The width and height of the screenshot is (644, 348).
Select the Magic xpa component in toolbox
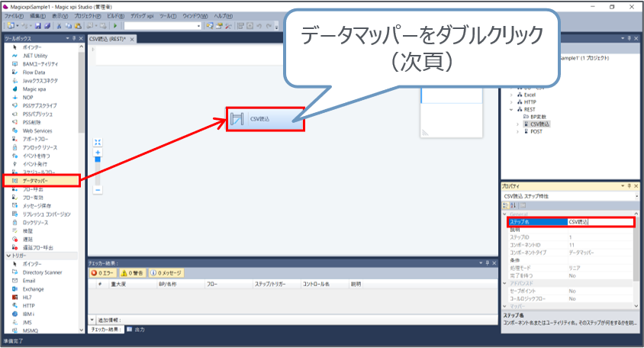click(x=35, y=89)
